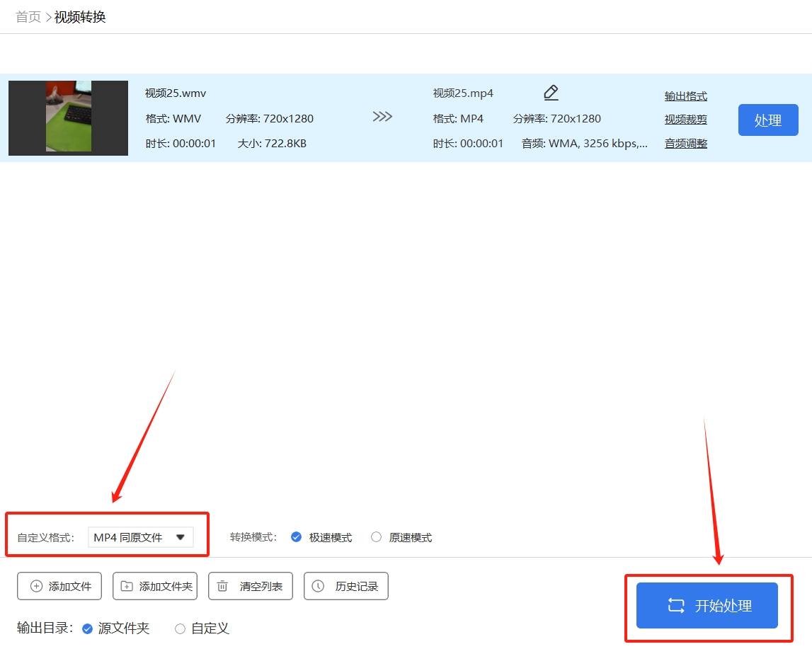This screenshot has width=812, height=649.
Task: Open the 音频调整 link
Action: click(x=685, y=144)
